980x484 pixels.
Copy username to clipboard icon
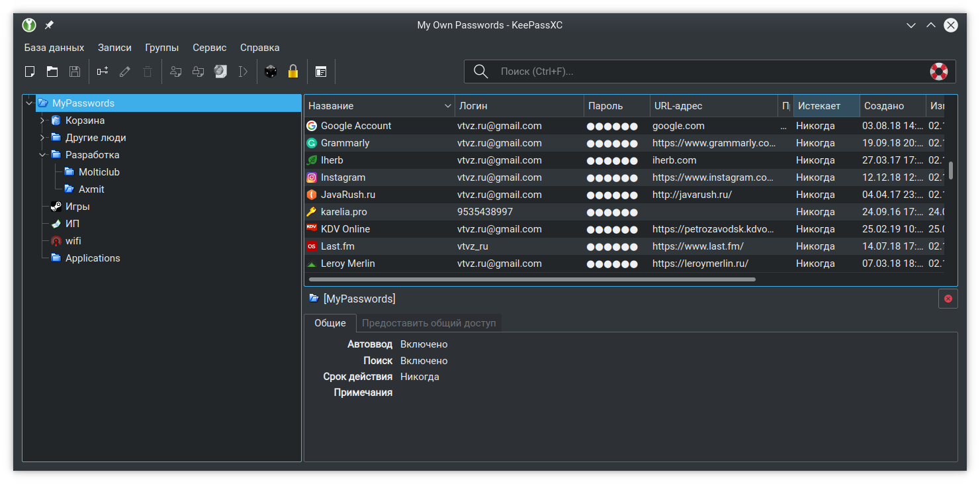coord(175,72)
